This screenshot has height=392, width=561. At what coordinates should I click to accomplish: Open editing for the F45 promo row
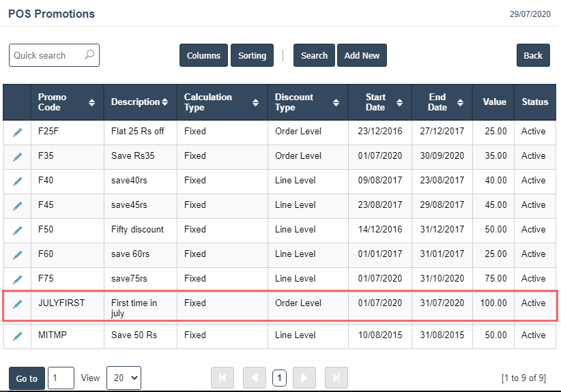[x=17, y=205]
